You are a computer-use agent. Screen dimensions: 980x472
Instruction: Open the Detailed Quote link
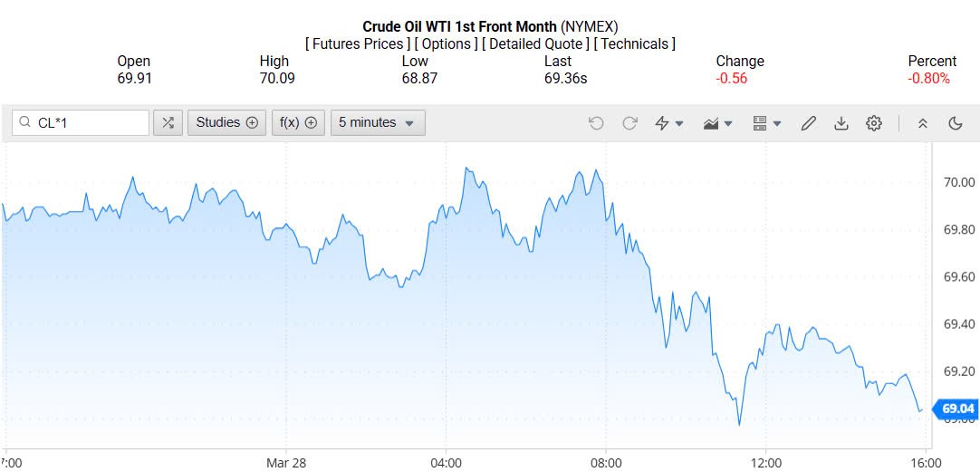click(535, 43)
